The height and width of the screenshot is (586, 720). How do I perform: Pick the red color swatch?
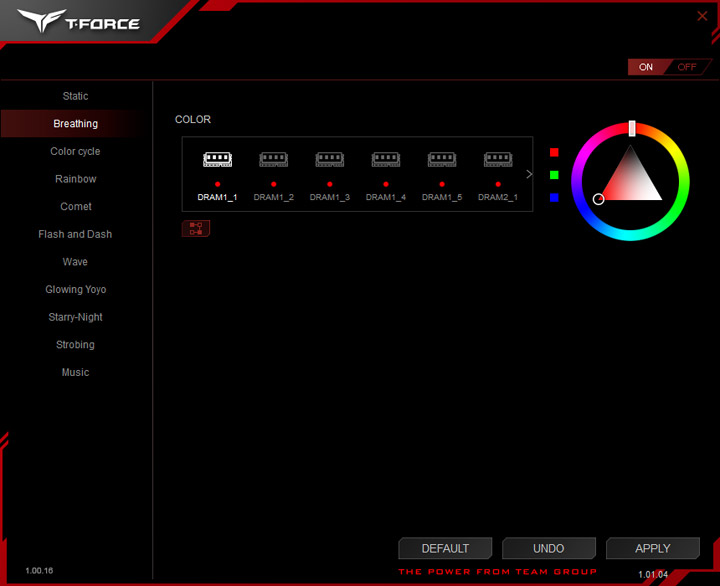(554, 152)
